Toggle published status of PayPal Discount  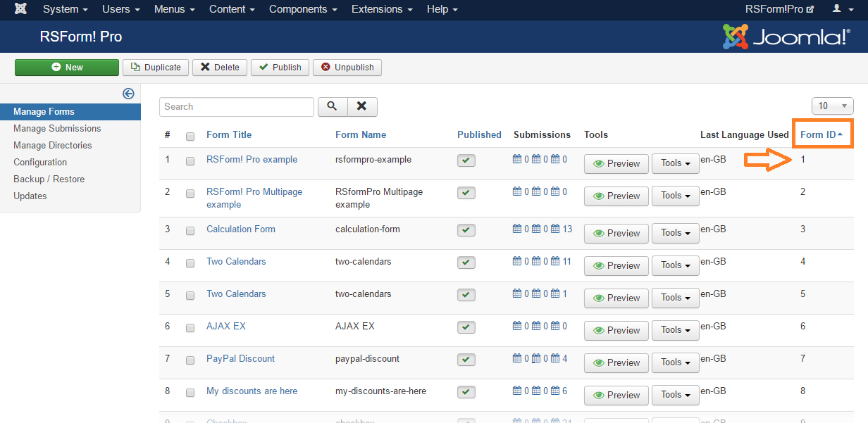click(466, 360)
